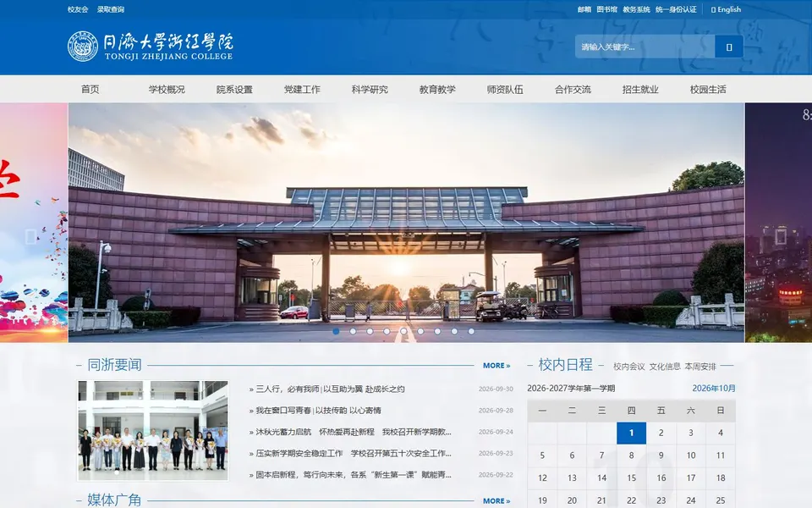Open the 党建工作 menu
Viewport: 812px width, 508px height.
(x=302, y=89)
